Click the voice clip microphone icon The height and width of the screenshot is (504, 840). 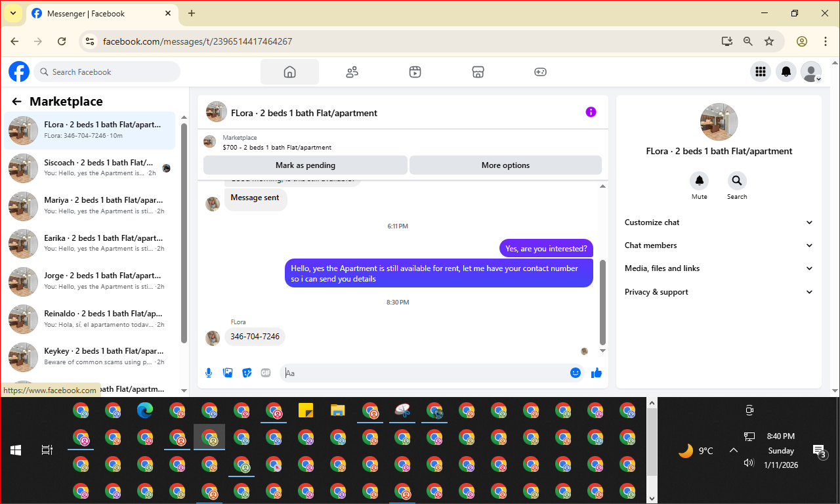(209, 373)
